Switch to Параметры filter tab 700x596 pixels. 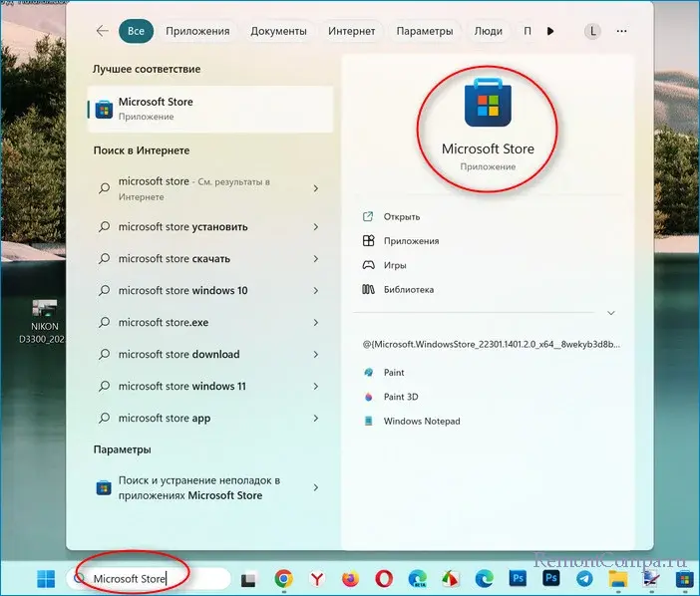point(425,31)
